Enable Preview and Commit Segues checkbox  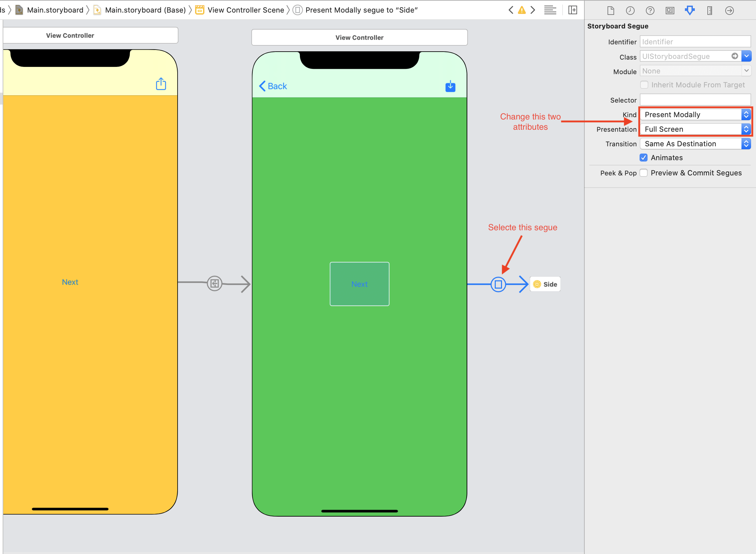point(644,172)
